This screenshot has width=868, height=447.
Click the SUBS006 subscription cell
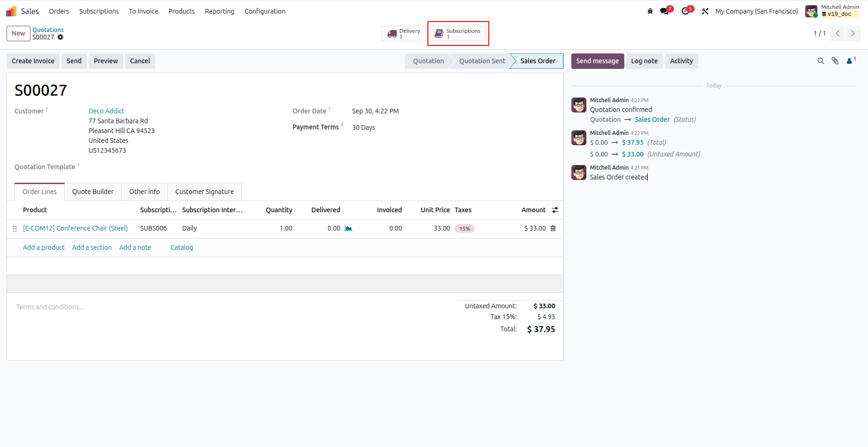(x=153, y=228)
